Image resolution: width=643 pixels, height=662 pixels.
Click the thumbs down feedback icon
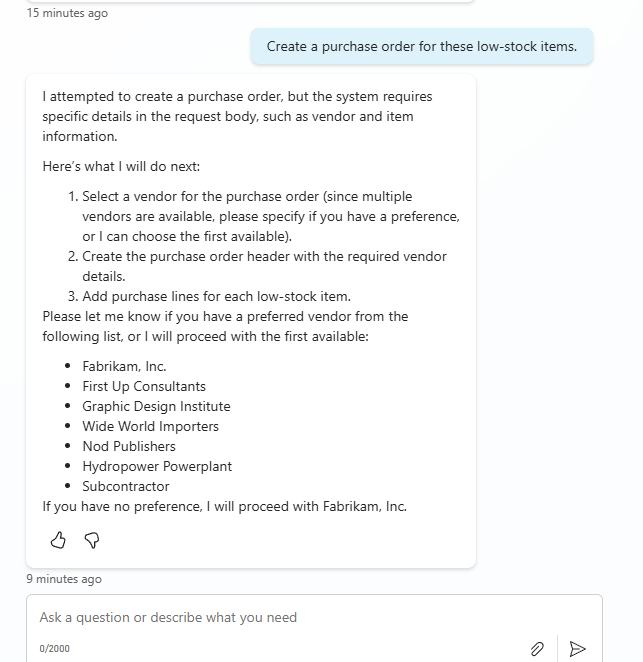(91, 540)
